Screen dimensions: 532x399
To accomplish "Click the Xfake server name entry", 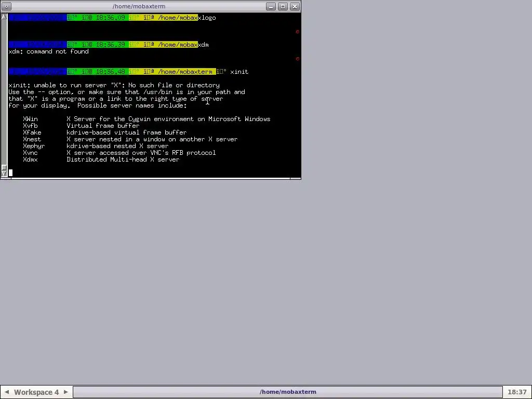I will point(32,132).
